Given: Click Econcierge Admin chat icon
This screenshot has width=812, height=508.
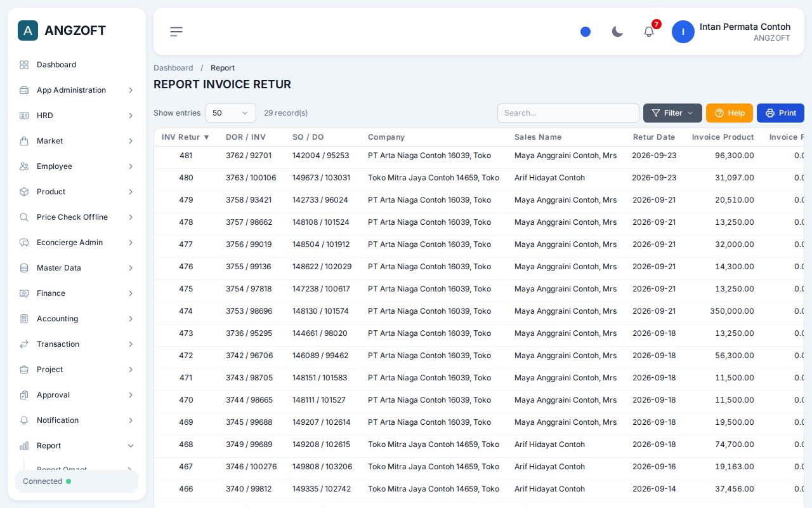Looking at the screenshot, I should (x=24, y=243).
